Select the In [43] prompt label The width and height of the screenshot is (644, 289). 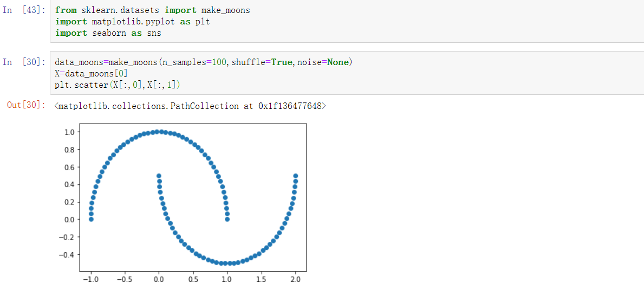pyautogui.click(x=23, y=10)
